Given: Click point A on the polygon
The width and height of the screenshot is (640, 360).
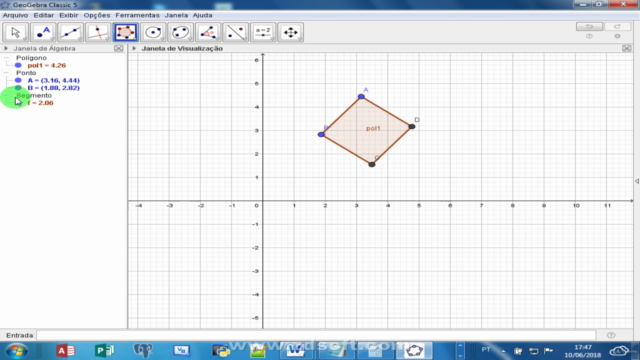Looking at the screenshot, I should pos(361,97).
